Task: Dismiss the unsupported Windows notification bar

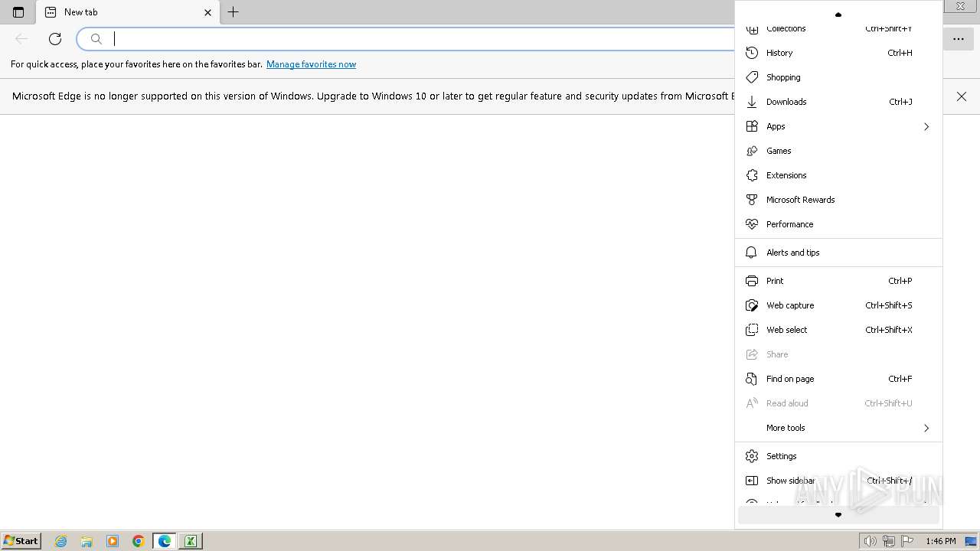Action: click(962, 96)
